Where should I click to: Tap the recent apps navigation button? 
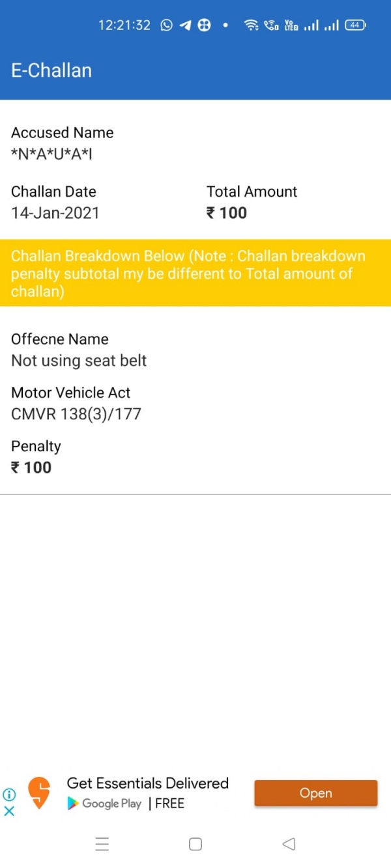pyautogui.click(x=102, y=844)
